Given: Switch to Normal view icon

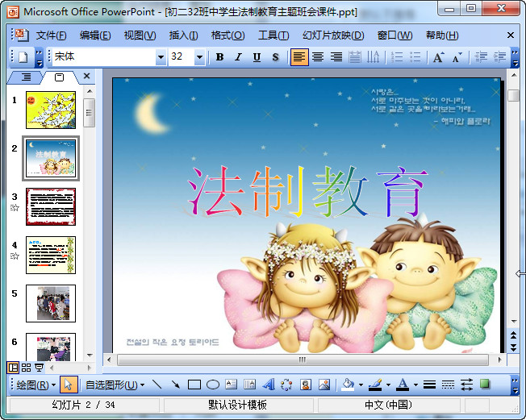Looking at the screenshot, I should click(13, 368).
